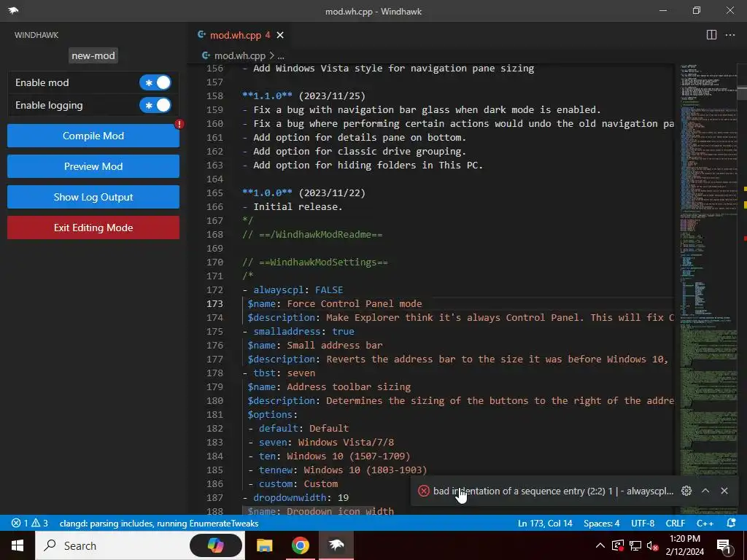Click the muted volume tray icon
The image size is (747, 560).
click(653, 545)
